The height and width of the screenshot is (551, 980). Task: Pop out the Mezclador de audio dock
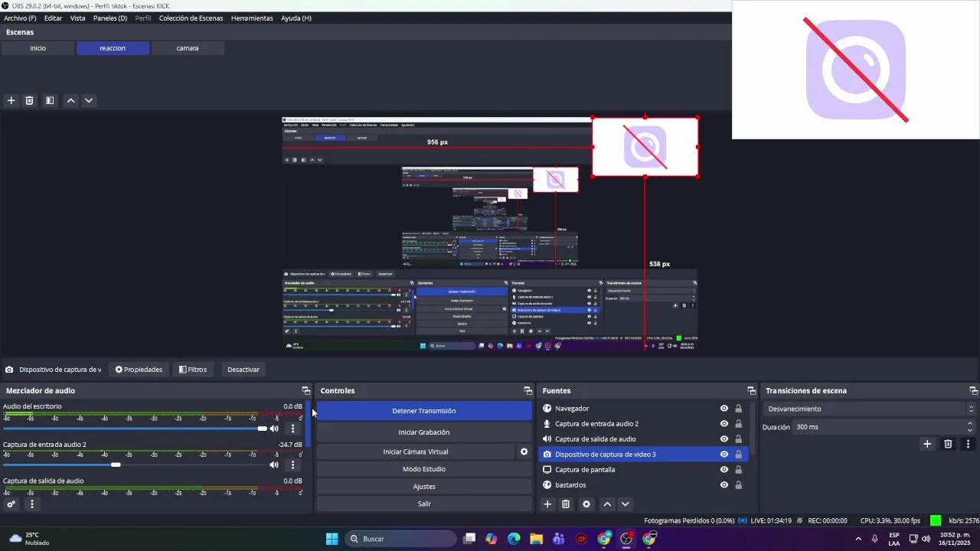(x=306, y=391)
